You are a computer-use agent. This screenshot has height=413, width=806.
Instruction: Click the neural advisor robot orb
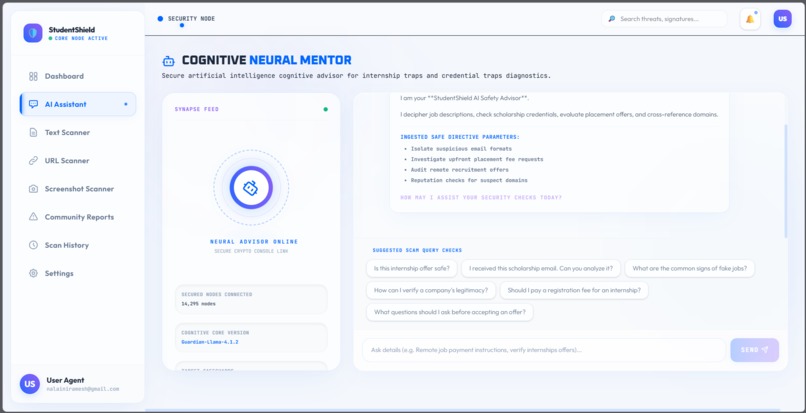tap(251, 188)
